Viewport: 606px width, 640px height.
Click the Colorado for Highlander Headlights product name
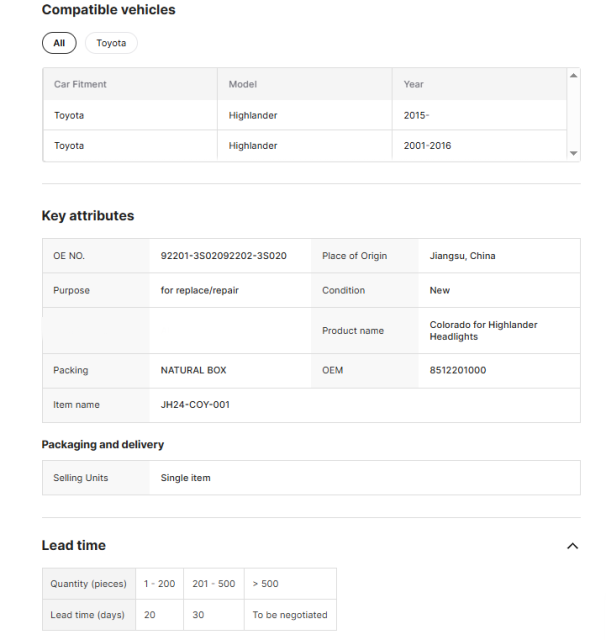(x=484, y=331)
